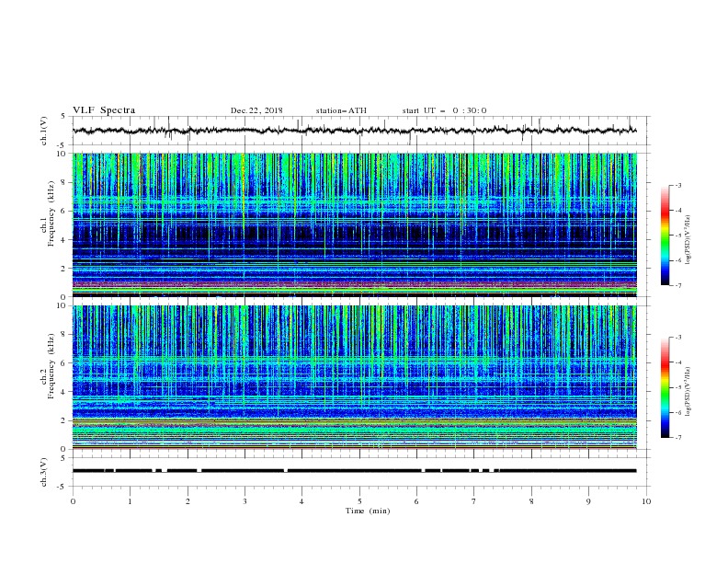Click the "-7" value below ch.2 colorbar

pos(678,438)
